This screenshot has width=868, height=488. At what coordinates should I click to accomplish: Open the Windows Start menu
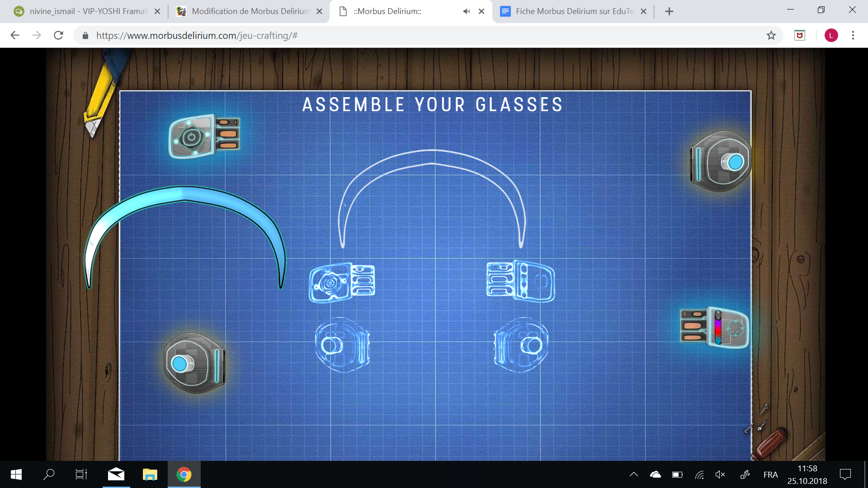tap(16, 474)
